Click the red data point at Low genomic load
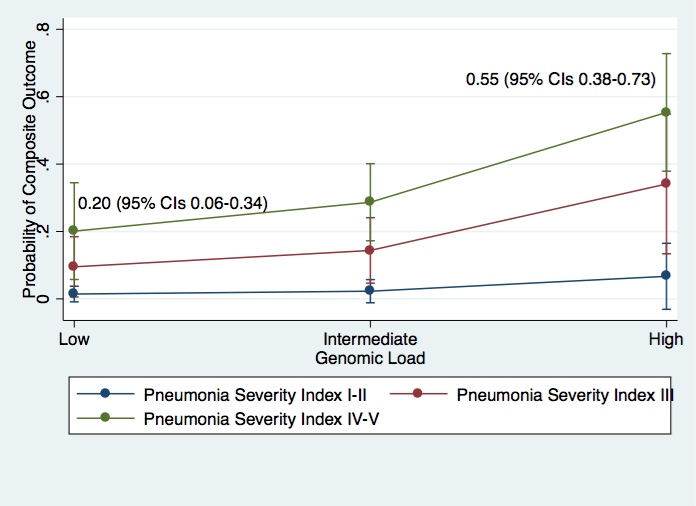This screenshot has width=696, height=506. click(73, 267)
